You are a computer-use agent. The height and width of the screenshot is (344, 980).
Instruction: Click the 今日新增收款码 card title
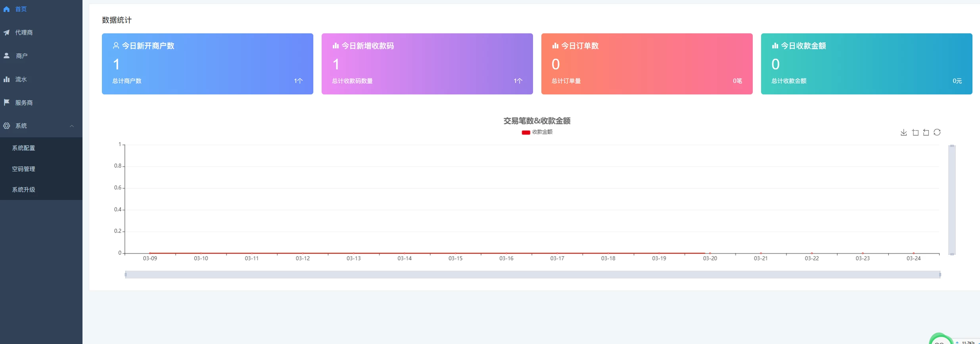coord(368,46)
